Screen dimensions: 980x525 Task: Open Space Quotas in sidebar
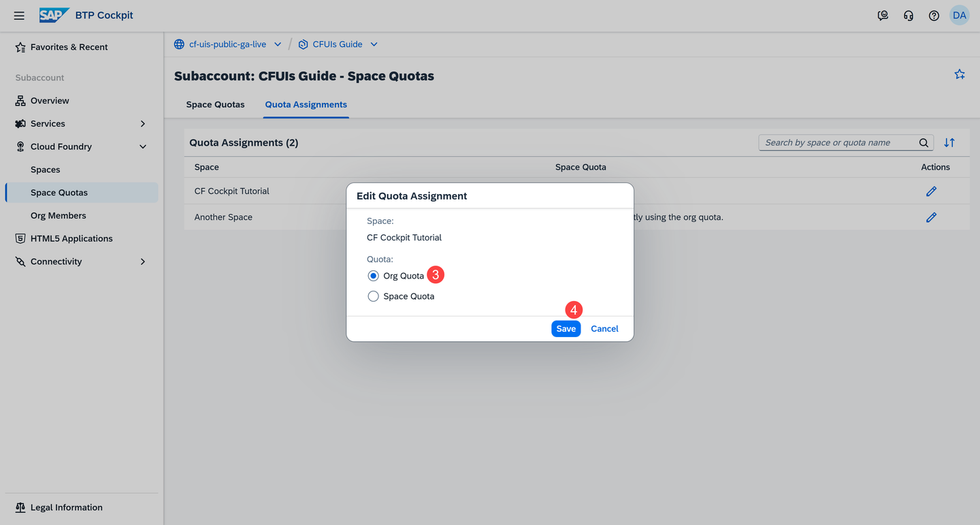[82, 193]
